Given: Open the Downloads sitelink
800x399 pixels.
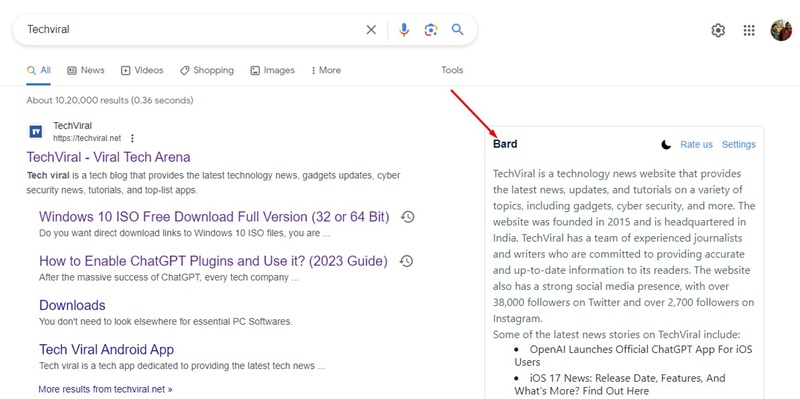Looking at the screenshot, I should coord(72,305).
